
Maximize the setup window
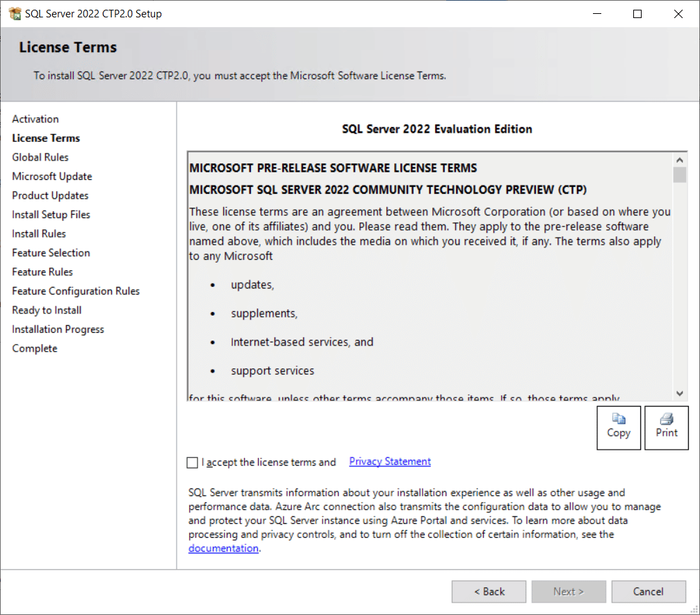click(637, 14)
